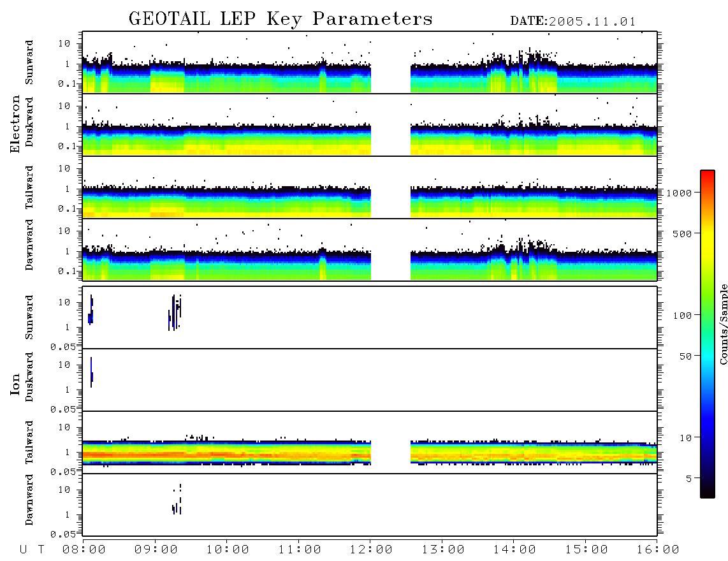
Task: Select the Electron Duskward axis label
Action: click(x=29, y=122)
